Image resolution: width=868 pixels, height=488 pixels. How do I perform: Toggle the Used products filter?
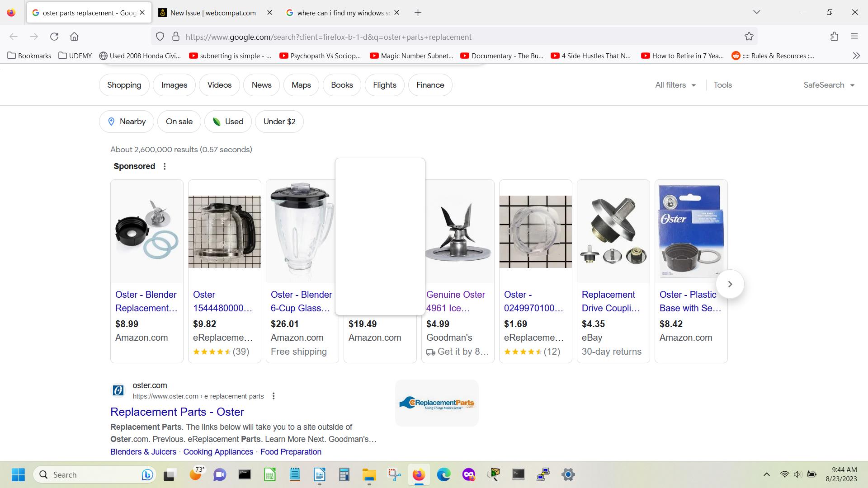(228, 121)
